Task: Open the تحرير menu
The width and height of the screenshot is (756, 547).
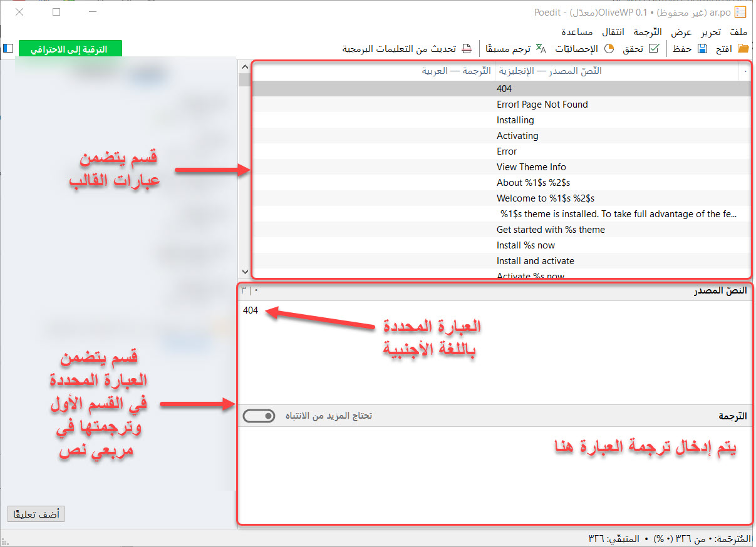Action: pos(710,32)
